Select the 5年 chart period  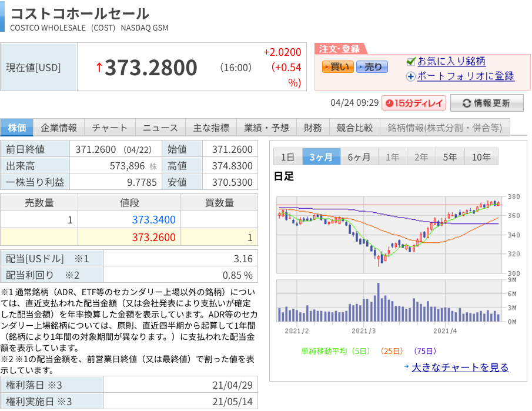(x=450, y=157)
